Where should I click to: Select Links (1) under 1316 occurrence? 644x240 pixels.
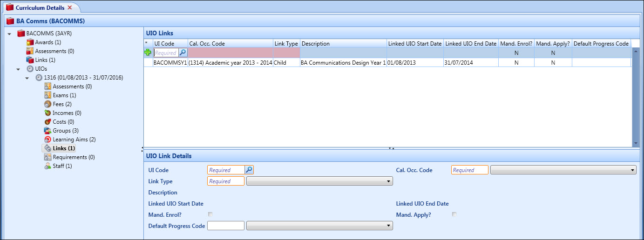(64, 148)
